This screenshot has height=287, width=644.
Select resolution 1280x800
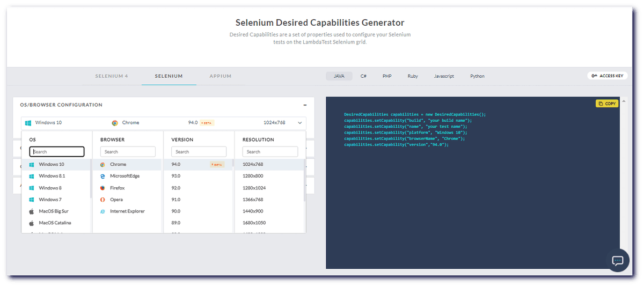pos(270,176)
